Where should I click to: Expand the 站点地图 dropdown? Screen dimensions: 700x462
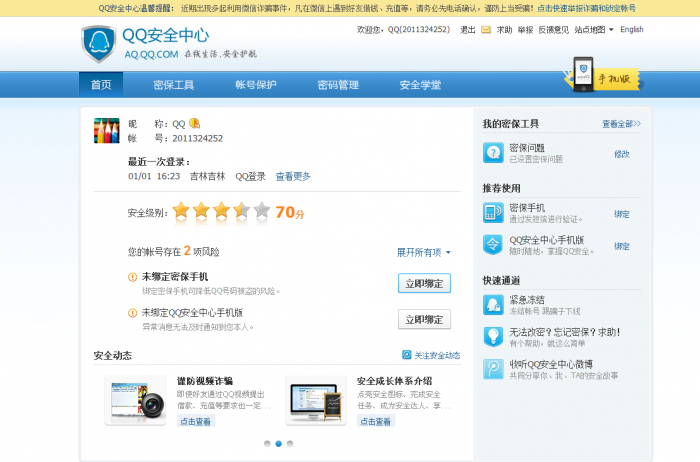594,30
